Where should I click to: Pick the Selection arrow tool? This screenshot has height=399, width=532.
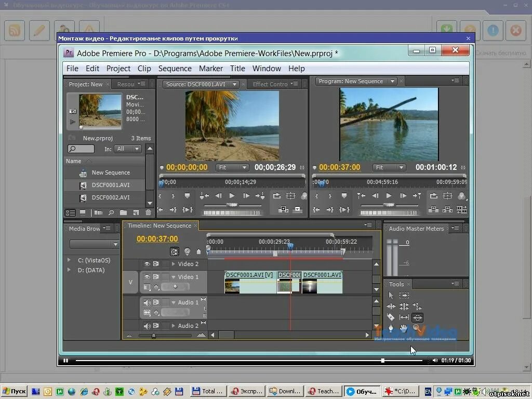pyautogui.click(x=391, y=295)
